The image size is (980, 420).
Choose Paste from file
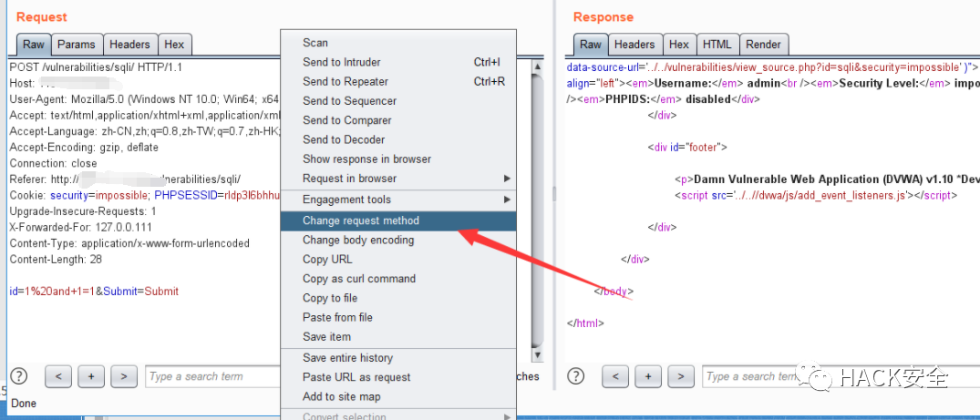click(398, 317)
